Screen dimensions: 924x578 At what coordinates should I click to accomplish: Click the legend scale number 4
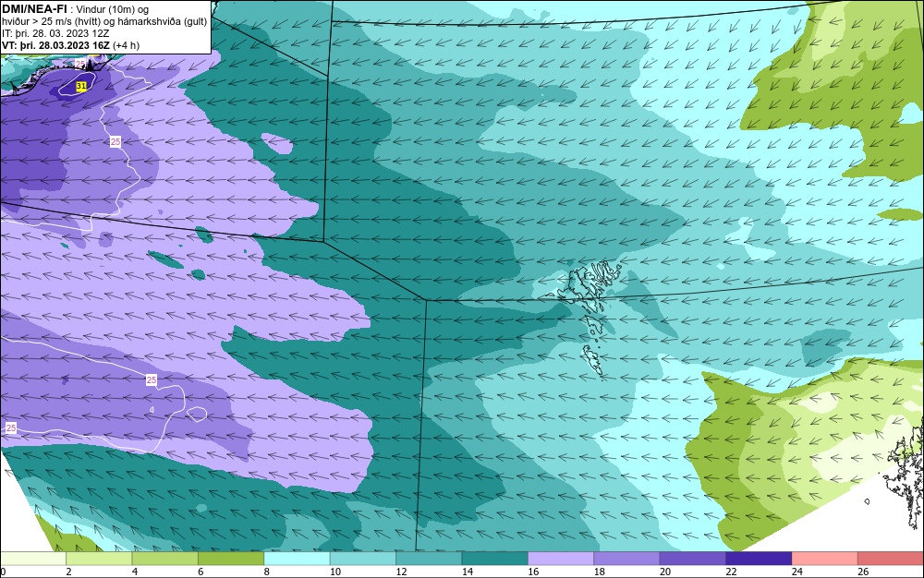[x=135, y=572]
